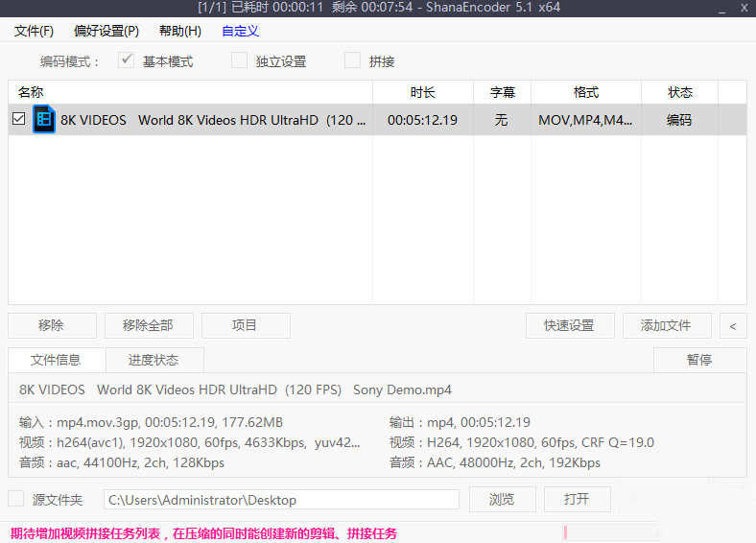Click the 移除 button

[52, 325]
